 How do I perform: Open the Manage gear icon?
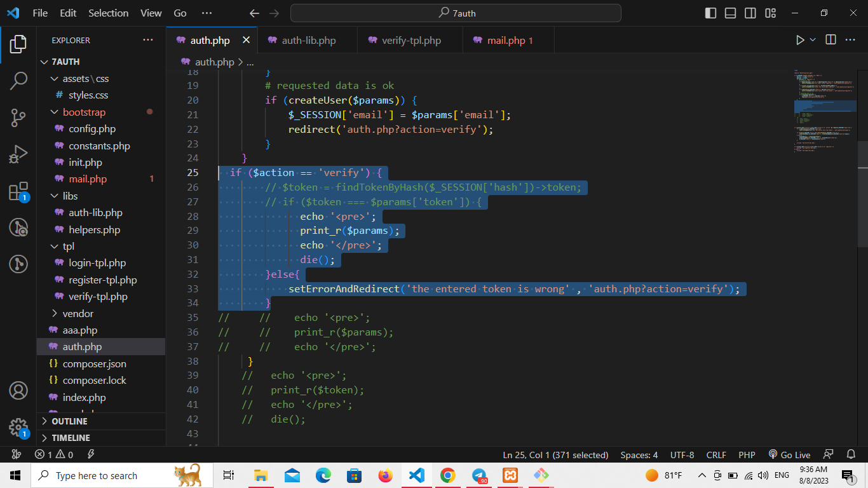pyautogui.click(x=18, y=427)
